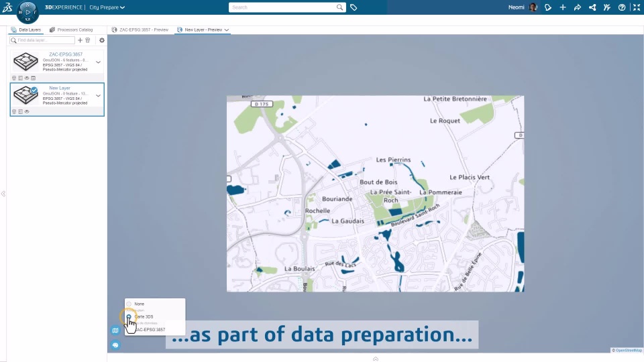Open the City Prepare app dropdown
The width and height of the screenshot is (644, 362).
(107, 7)
